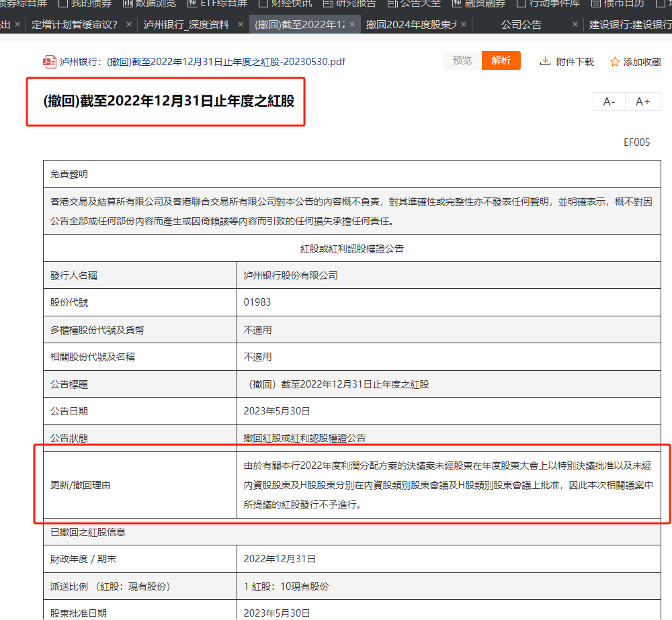672x620 pixels.
Task: Decrease font size with A- button
Action: pyautogui.click(x=609, y=101)
